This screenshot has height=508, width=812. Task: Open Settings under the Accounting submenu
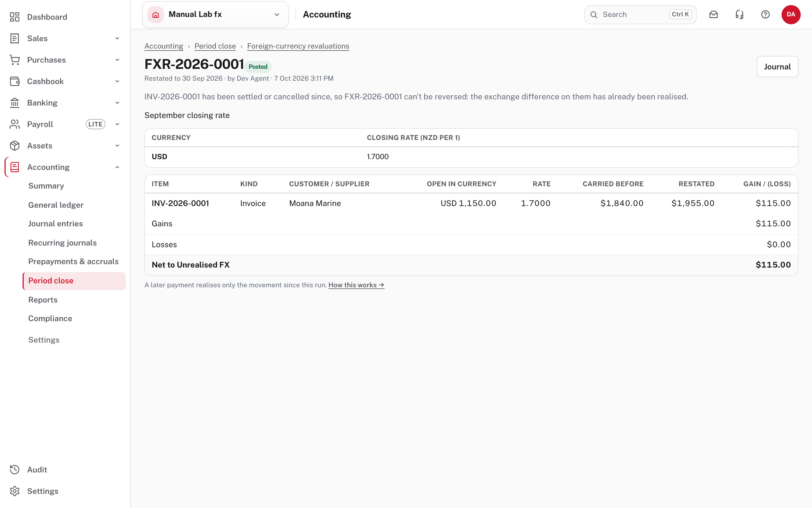coord(44,340)
